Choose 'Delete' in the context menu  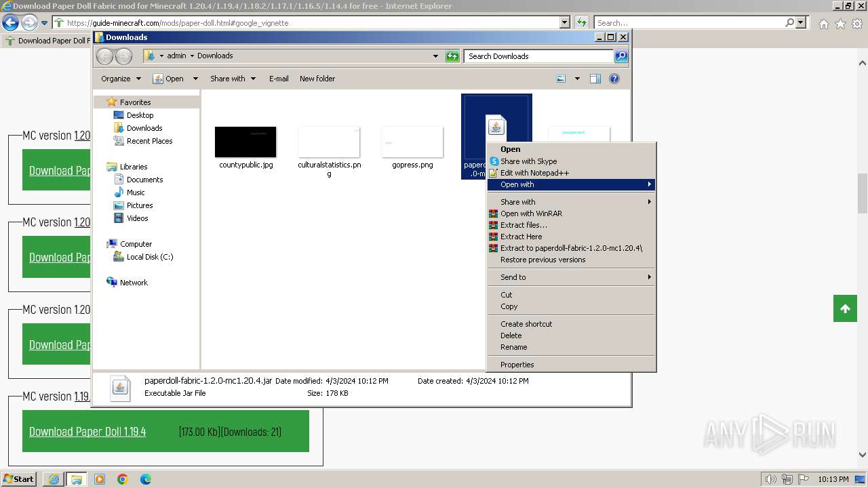(571, 335)
